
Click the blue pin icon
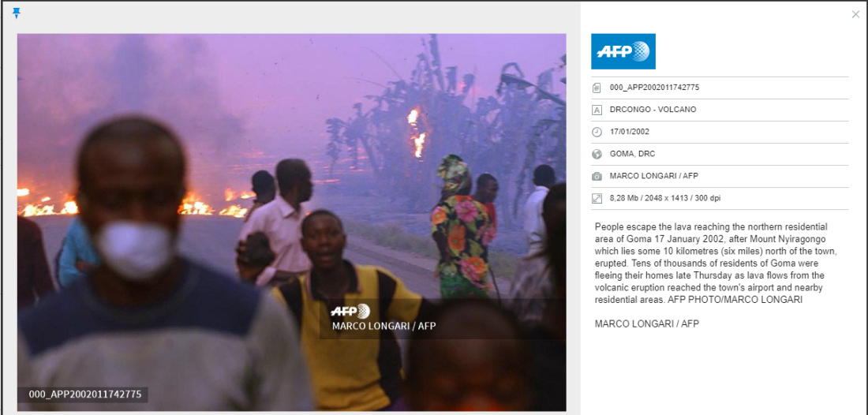pos(16,13)
